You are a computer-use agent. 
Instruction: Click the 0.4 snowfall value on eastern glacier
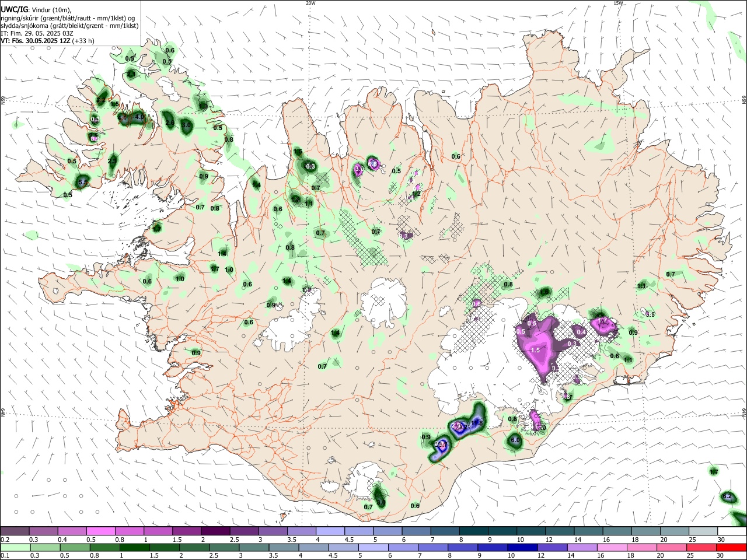(581, 332)
